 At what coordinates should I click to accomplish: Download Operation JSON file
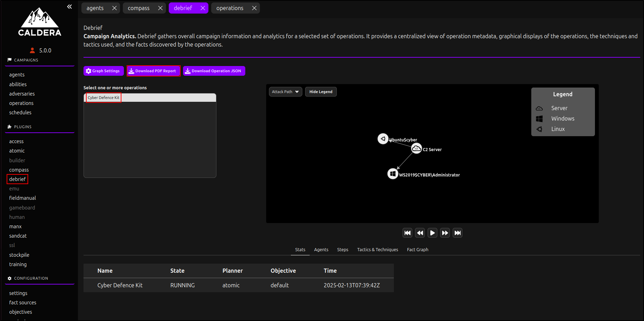(214, 71)
